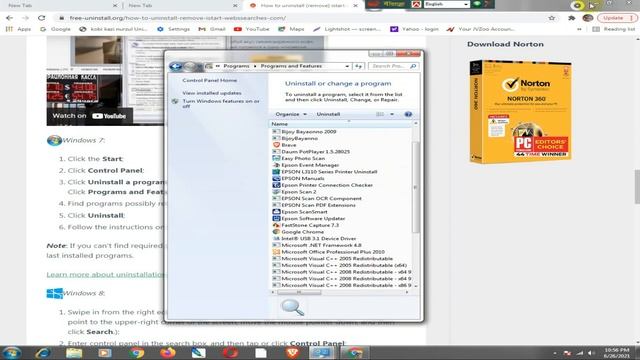This screenshot has height=360, width=640.
Task: Open Chrome's extensions puzzle icon
Action: [571, 18]
